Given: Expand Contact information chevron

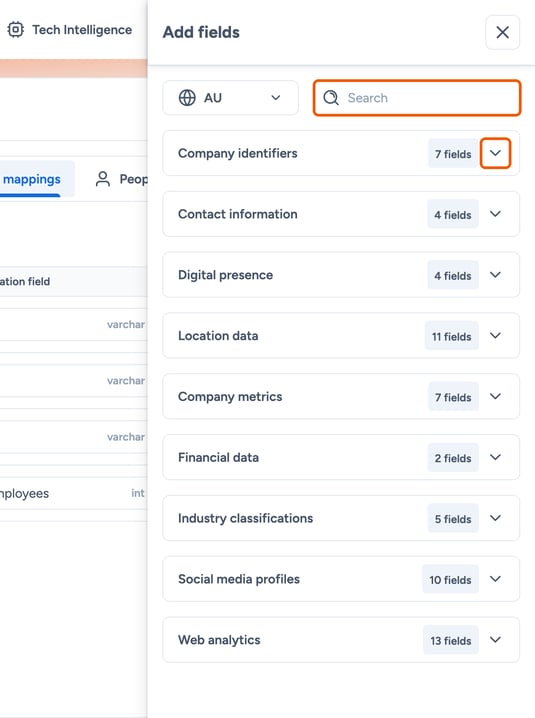Looking at the screenshot, I should pyautogui.click(x=495, y=214).
